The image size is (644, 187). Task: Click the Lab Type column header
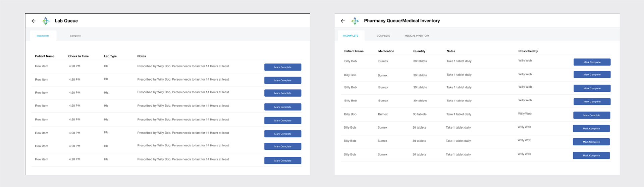(110, 56)
